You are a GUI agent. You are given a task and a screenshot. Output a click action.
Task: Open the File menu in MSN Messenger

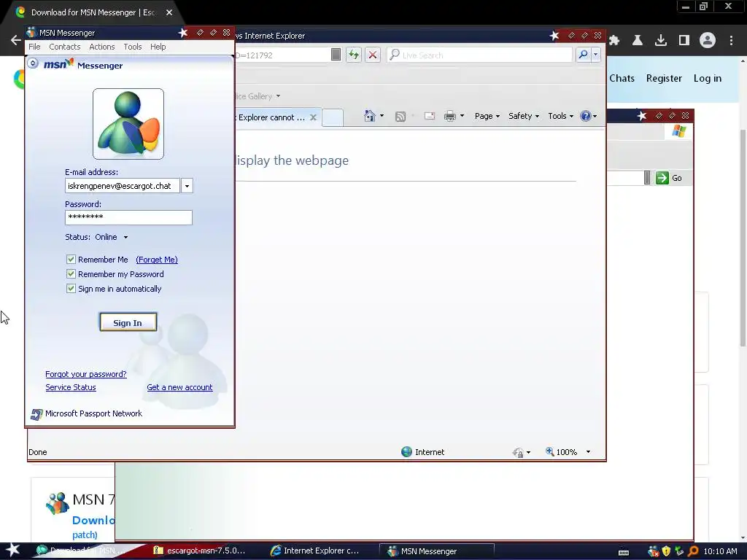coord(34,47)
